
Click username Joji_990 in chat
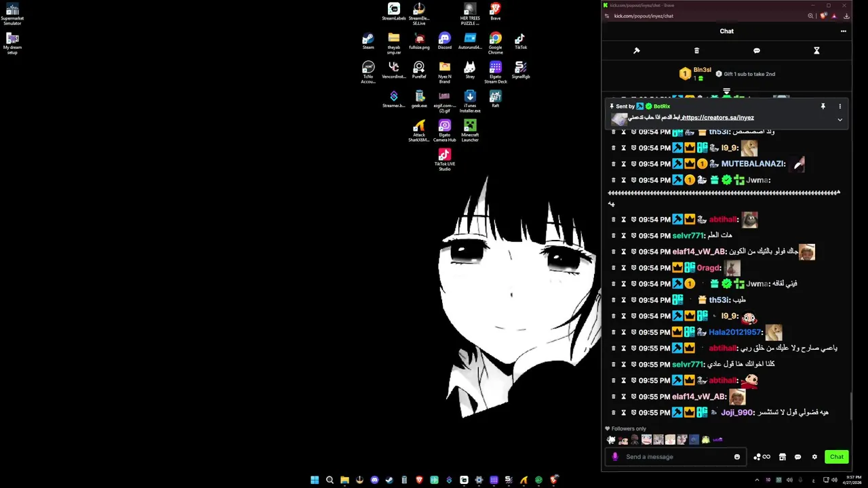tap(737, 413)
